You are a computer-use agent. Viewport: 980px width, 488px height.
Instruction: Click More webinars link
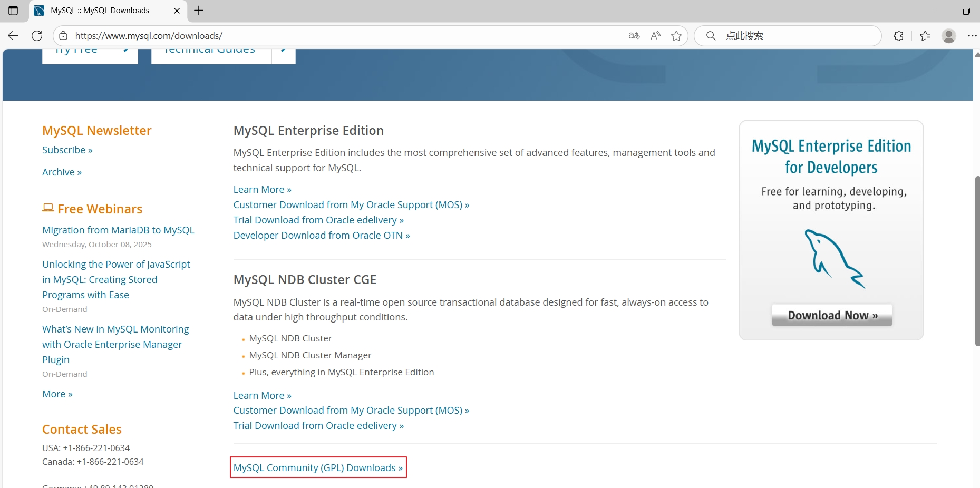click(57, 394)
